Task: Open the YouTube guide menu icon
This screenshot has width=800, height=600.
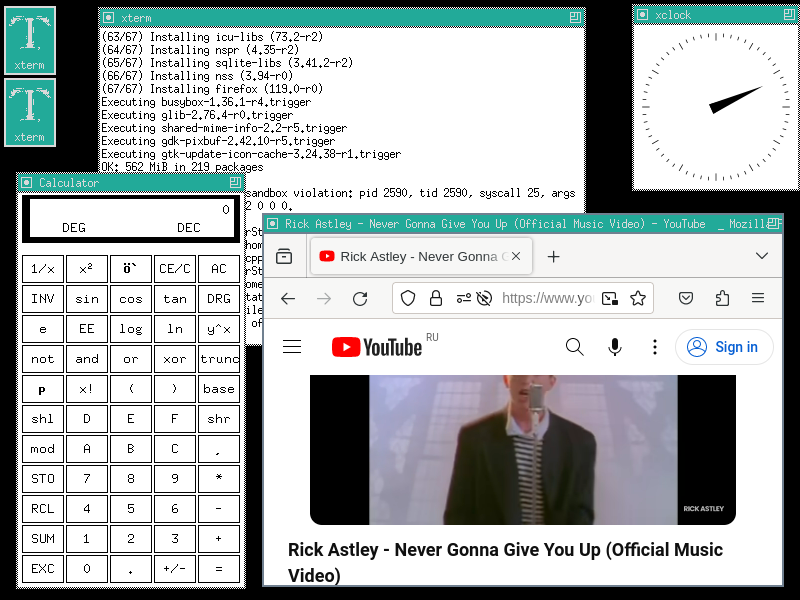Action: coord(292,347)
